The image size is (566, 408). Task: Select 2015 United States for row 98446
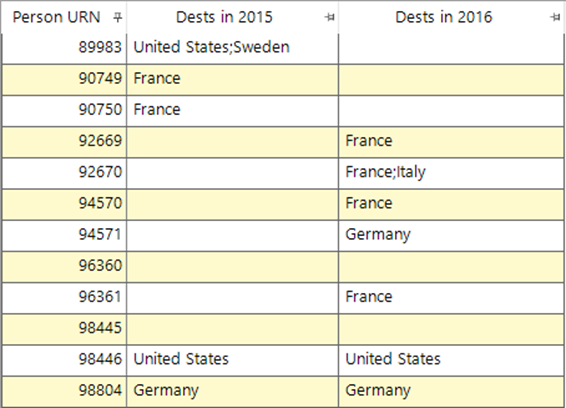(232, 361)
